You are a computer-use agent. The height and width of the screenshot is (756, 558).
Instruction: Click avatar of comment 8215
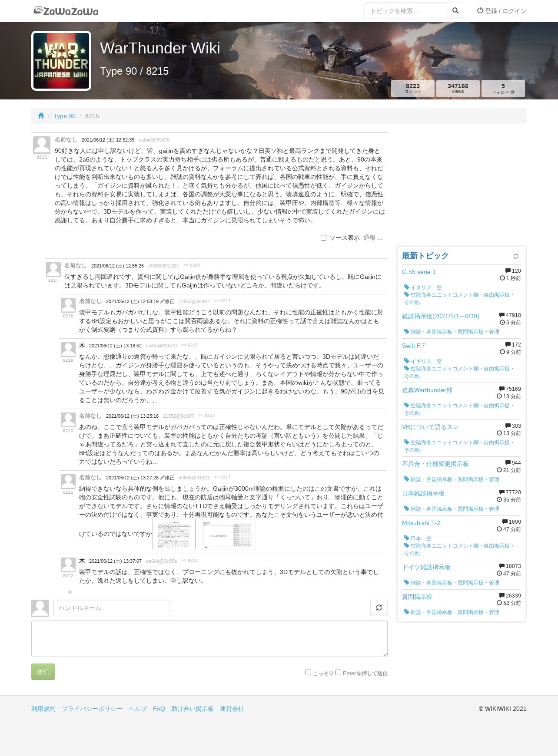(x=42, y=145)
